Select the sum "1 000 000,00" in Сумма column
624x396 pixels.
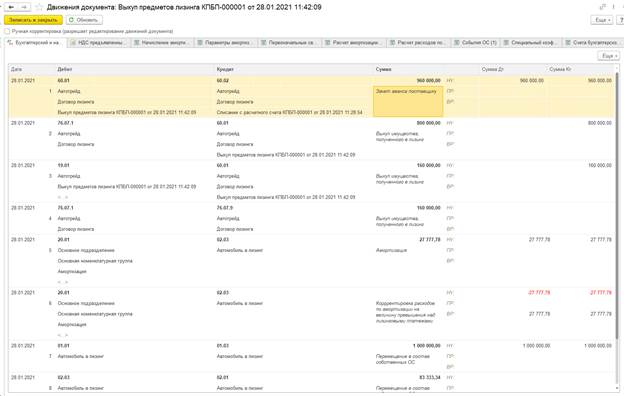point(427,345)
